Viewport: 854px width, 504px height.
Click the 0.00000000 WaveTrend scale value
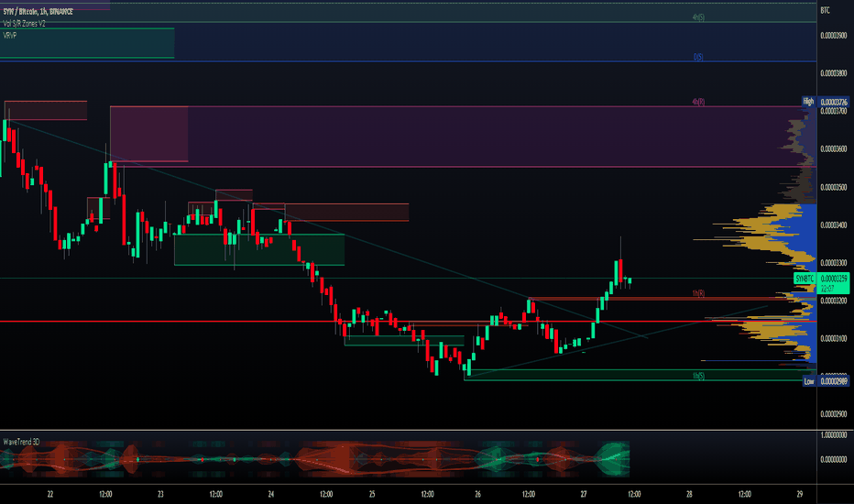click(833, 459)
